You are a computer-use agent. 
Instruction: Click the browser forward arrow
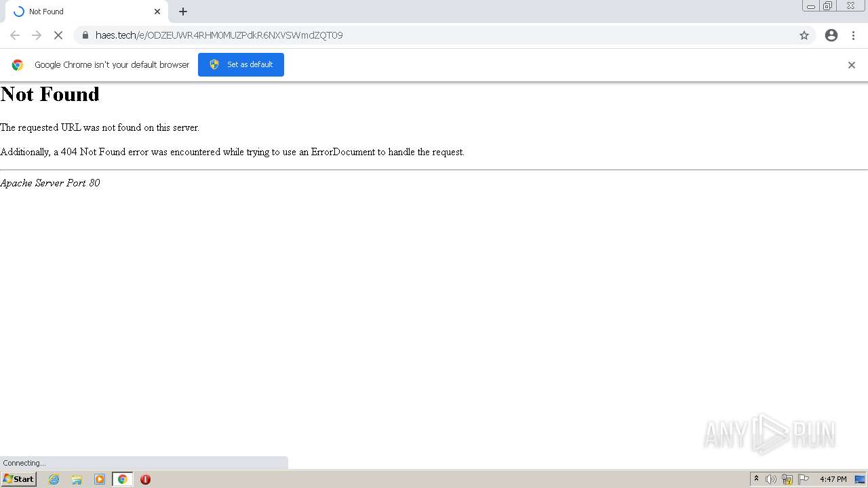click(x=37, y=35)
